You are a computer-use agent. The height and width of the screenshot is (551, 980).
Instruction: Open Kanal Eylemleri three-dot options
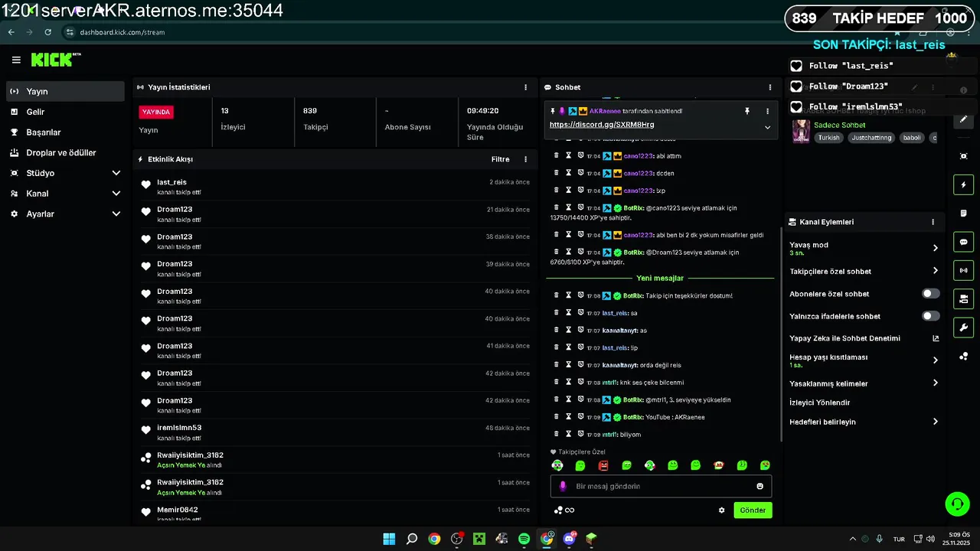click(933, 222)
